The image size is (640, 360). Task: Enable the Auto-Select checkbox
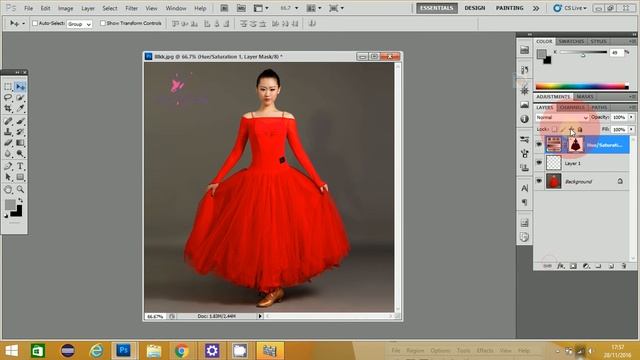35,23
